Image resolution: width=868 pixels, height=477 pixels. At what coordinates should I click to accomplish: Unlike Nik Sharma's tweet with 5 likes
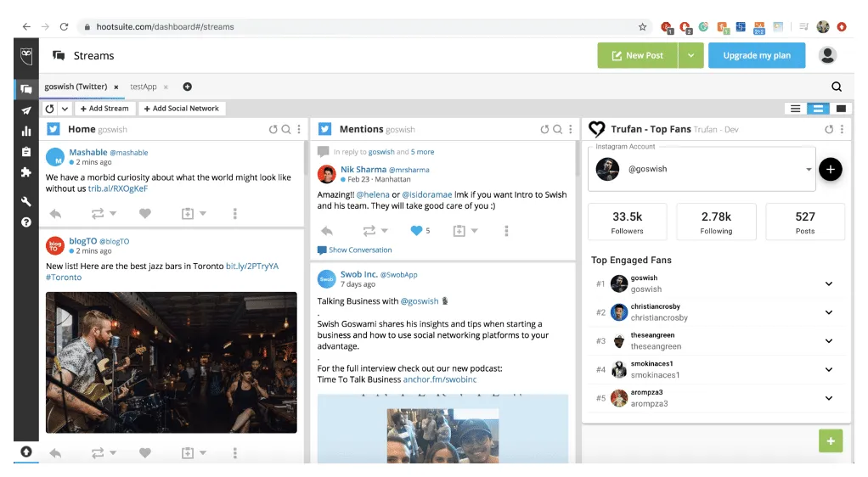click(x=416, y=231)
